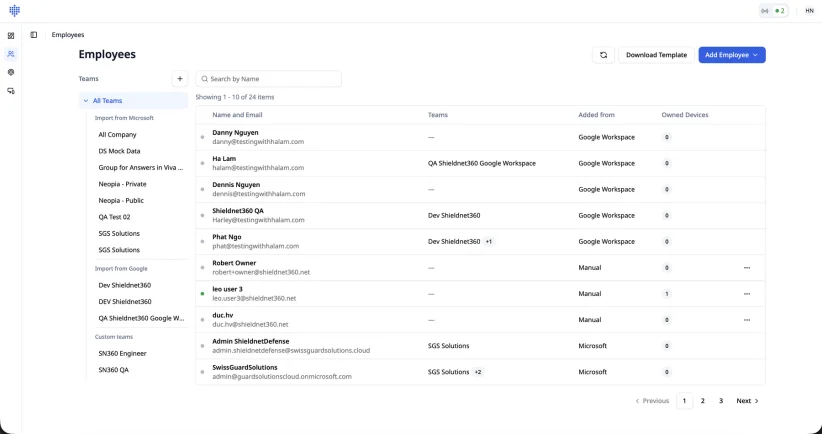Open the dashboard icon in the left sidebar
822x434 pixels.
coord(11,36)
